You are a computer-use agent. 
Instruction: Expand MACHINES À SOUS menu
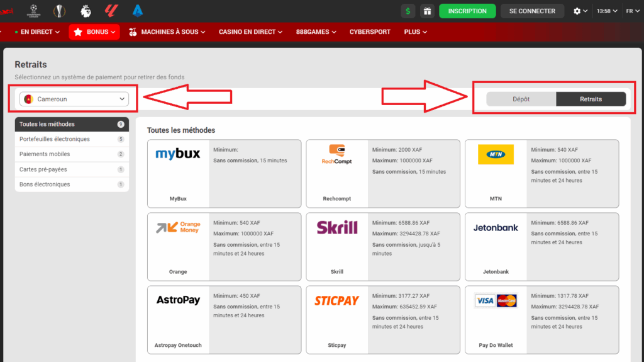click(x=167, y=31)
